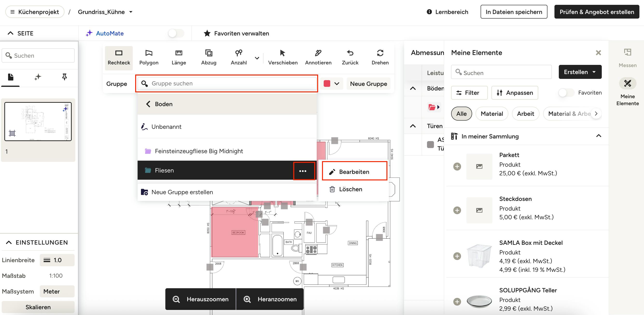Screen dimensions: 644x315
Task: Filter by Arbeit chip
Action: [x=525, y=114]
